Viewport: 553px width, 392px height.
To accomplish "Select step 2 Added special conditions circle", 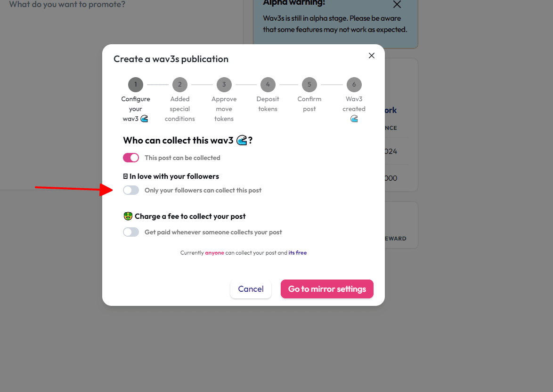I will pyautogui.click(x=180, y=85).
